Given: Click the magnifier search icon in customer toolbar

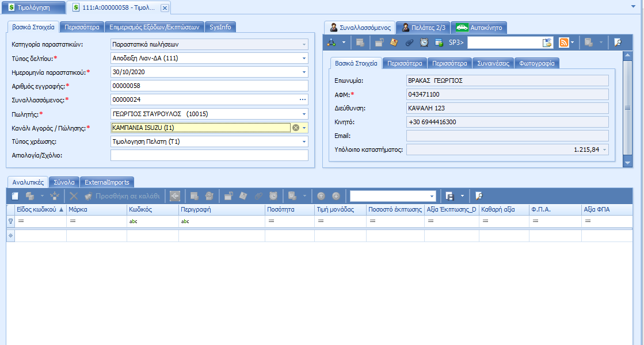Looking at the screenshot, I should (618, 43).
